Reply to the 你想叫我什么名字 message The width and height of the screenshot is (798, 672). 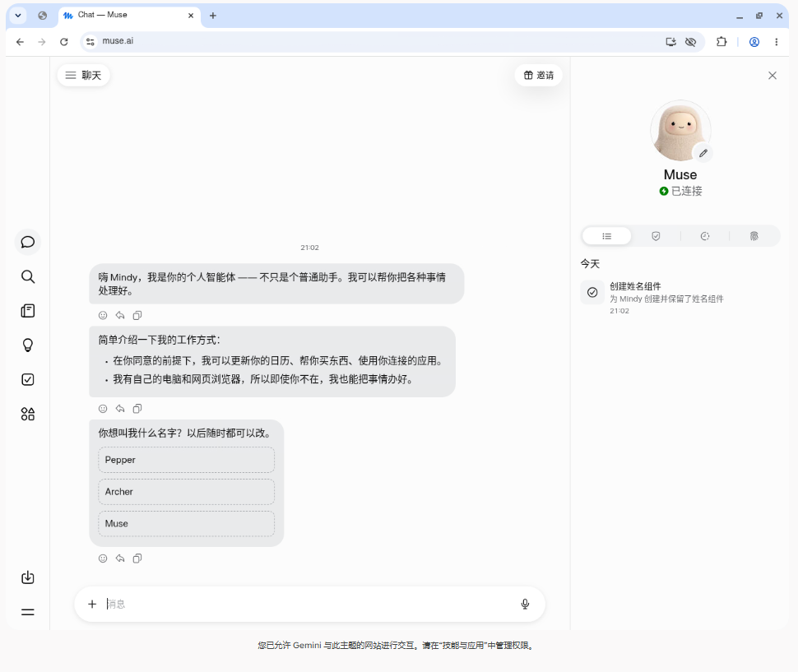tap(120, 558)
